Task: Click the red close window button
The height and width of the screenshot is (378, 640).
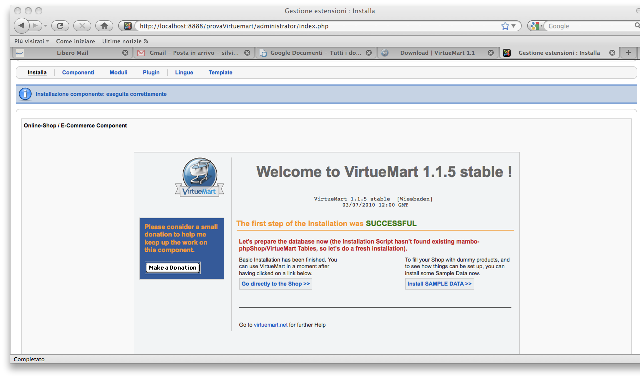Action: pos(18,11)
